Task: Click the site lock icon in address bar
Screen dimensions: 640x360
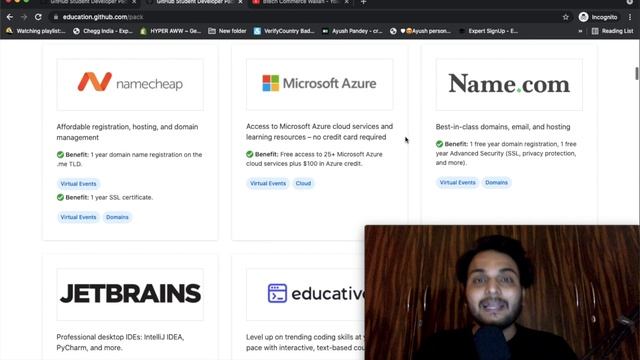Action: [x=56, y=17]
